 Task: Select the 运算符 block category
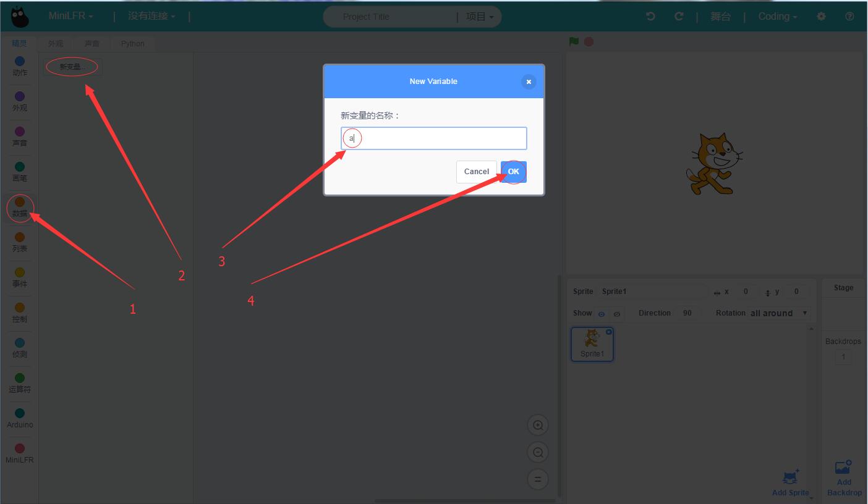click(20, 384)
